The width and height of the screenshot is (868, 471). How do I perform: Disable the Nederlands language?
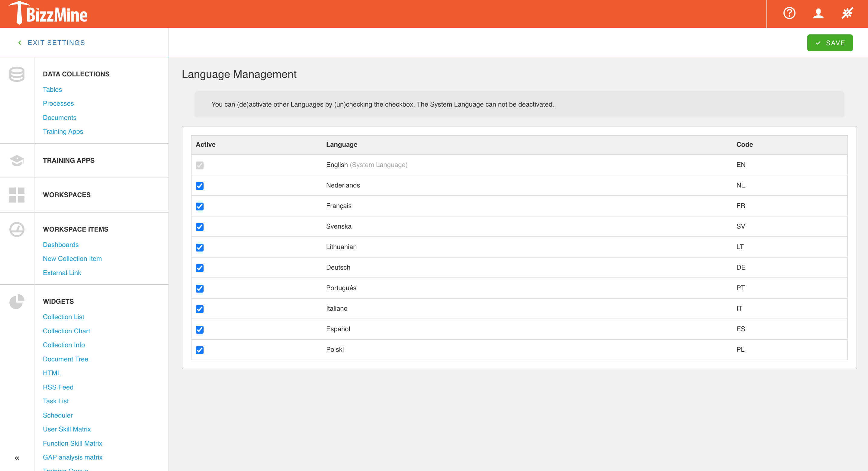pyautogui.click(x=200, y=186)
